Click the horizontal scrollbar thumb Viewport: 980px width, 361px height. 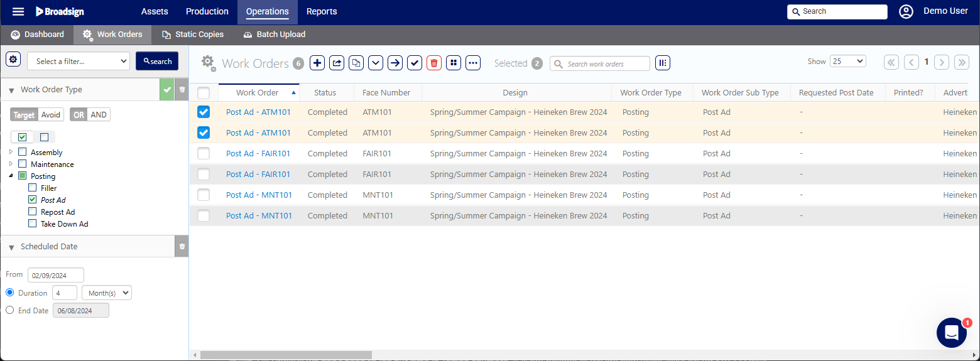point(286,355)
